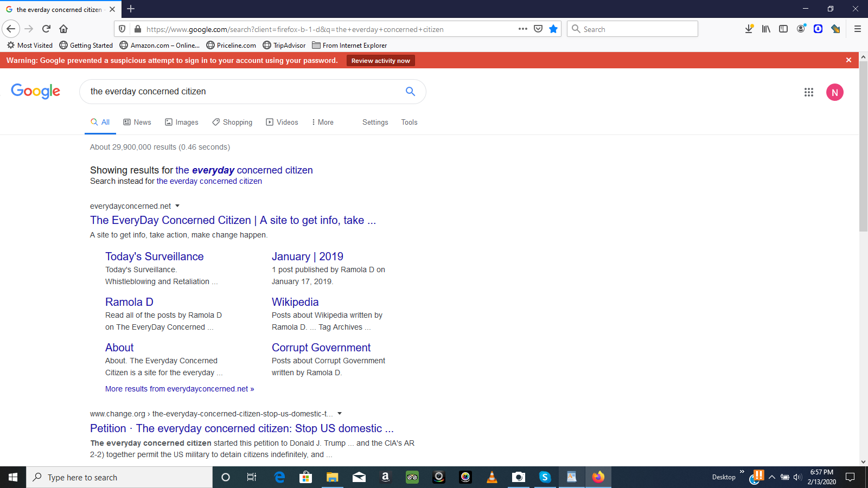The height and width of the screenshot is (488, 868).
Task: Open the Library icon in toolbar
Action: [766, 29]
